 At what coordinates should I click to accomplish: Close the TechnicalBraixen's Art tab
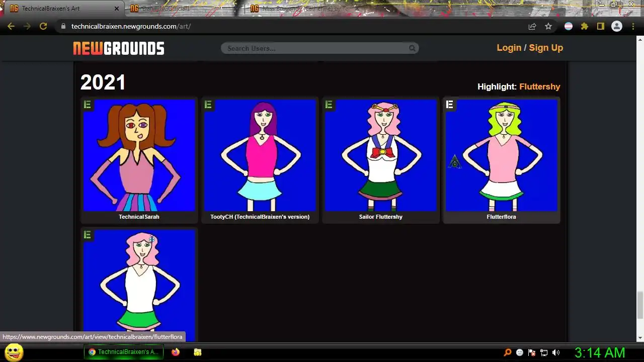click(x=117, y=9)
